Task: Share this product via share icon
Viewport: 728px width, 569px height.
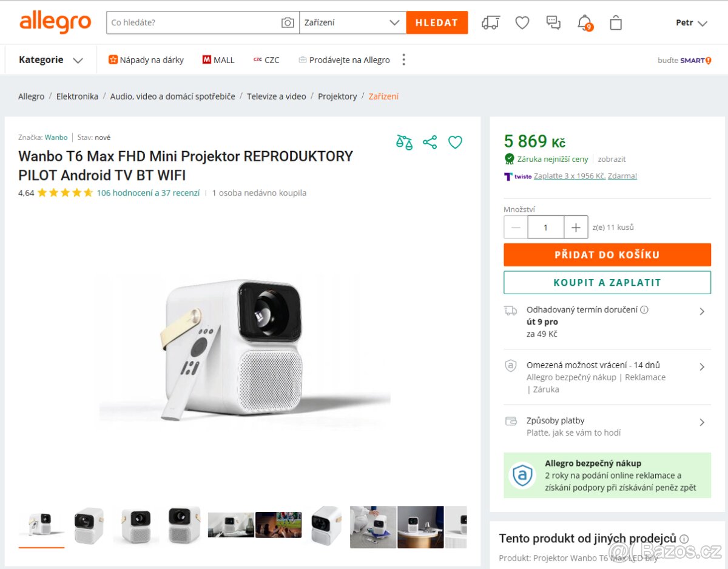Action: point(430,143)
